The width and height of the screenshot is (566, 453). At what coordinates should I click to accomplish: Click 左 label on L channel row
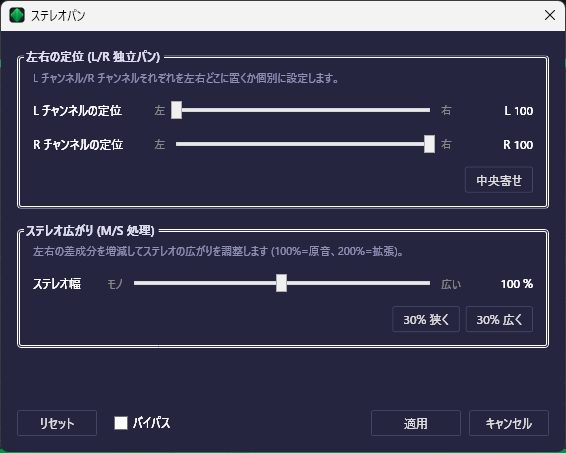point(160,110)
